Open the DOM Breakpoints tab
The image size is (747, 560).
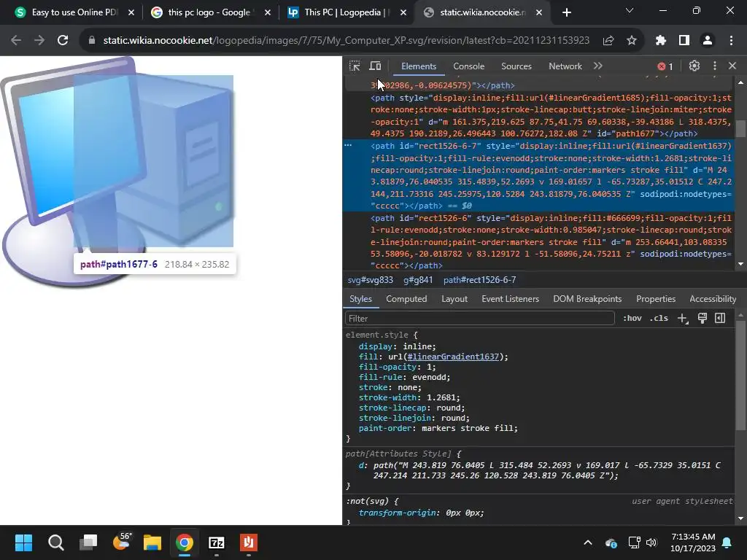click(587, 298)
